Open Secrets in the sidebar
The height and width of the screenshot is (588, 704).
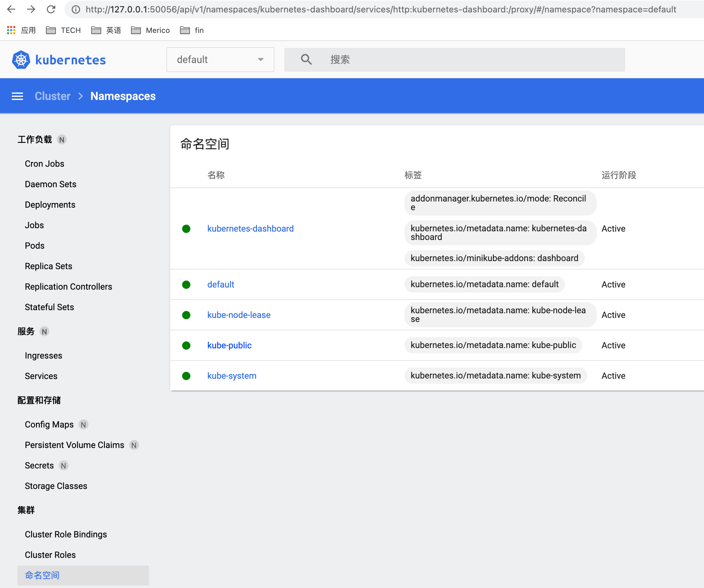pos(39,465)
